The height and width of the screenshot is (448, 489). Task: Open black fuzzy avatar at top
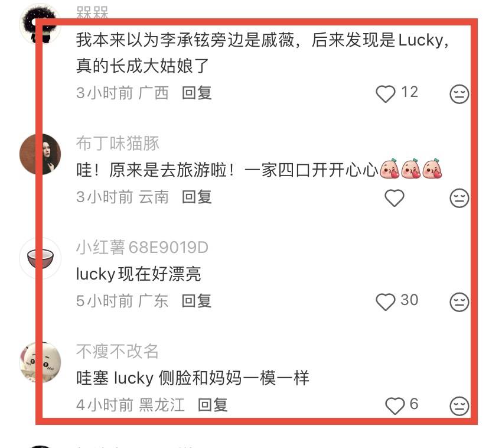tap(40, 24)
